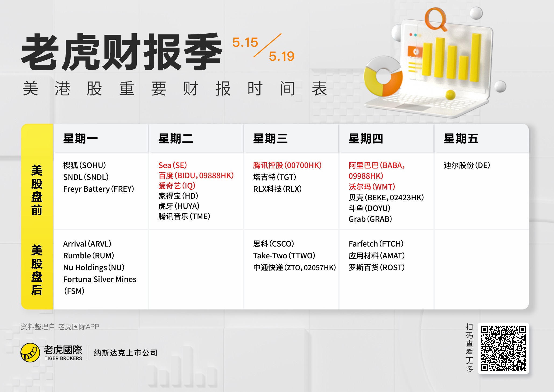The height and width of the screenshot is (392, 554).
Task: Select the 星期一 column header
Action: [80, 139]
